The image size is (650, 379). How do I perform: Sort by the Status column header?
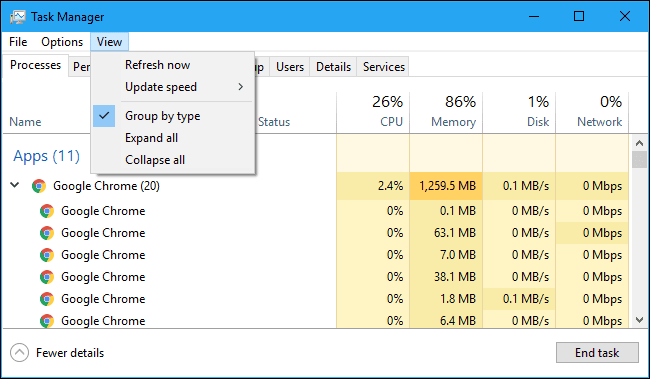pyautogui.click(x=274, y=122)
